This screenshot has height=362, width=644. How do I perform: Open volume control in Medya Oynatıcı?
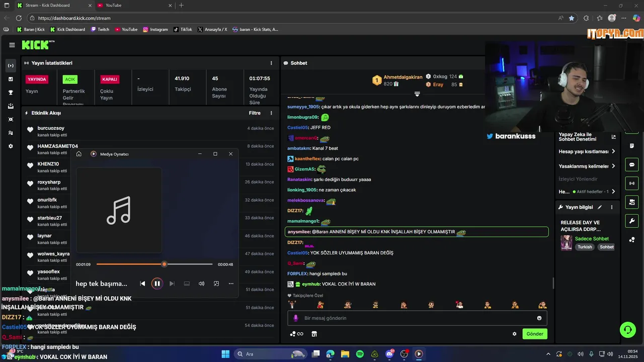tap(201, 284)
